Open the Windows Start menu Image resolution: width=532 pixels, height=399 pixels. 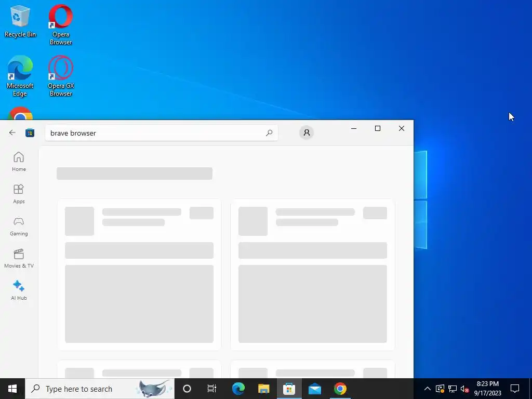coord(12,389)
